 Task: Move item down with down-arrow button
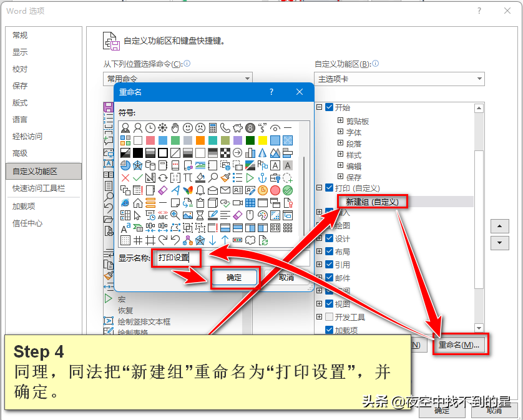pos(499,243)
